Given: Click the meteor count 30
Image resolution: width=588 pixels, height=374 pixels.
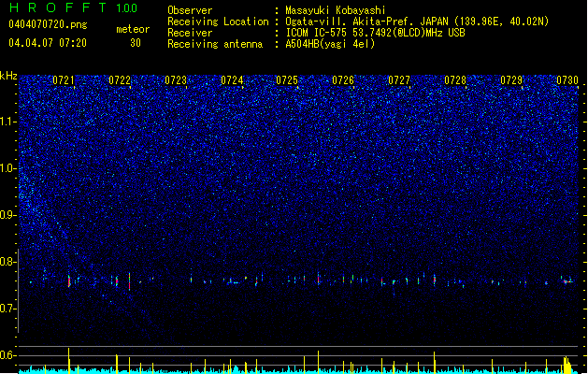Looking at the screenshot, I should (136, 43).
